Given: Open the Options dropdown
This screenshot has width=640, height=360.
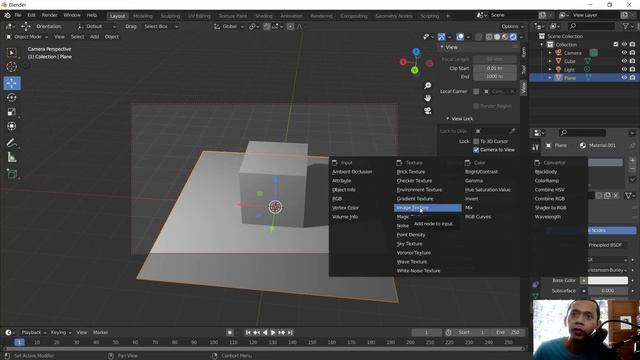Looking at the screenshot, I should click(x=512, y=27).
